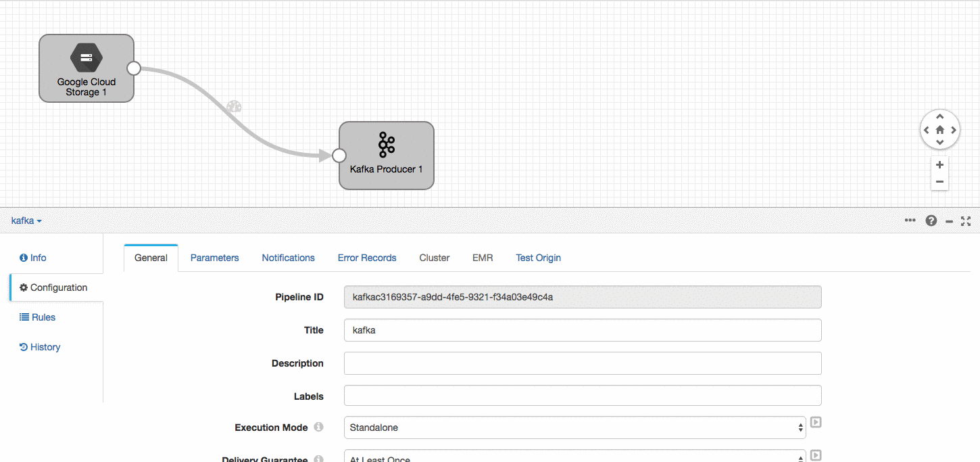Switch to the Error Records tab
The height and width of the screenshot is (462, 980).
coord(367,258)
